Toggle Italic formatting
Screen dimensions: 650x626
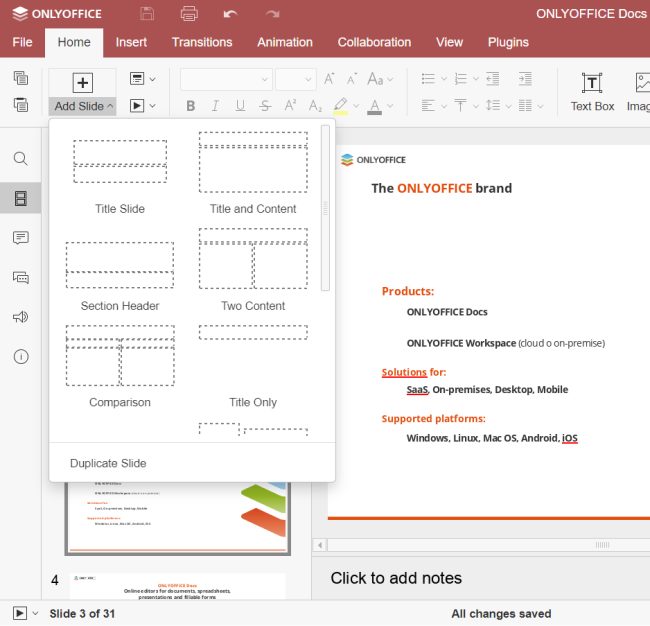[215, 106]
